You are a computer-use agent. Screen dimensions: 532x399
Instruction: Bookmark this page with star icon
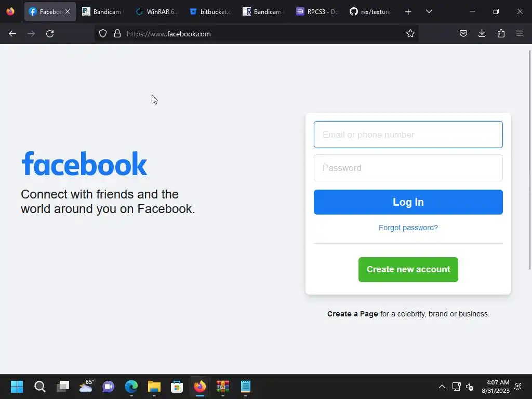click(x=410, y=34)
